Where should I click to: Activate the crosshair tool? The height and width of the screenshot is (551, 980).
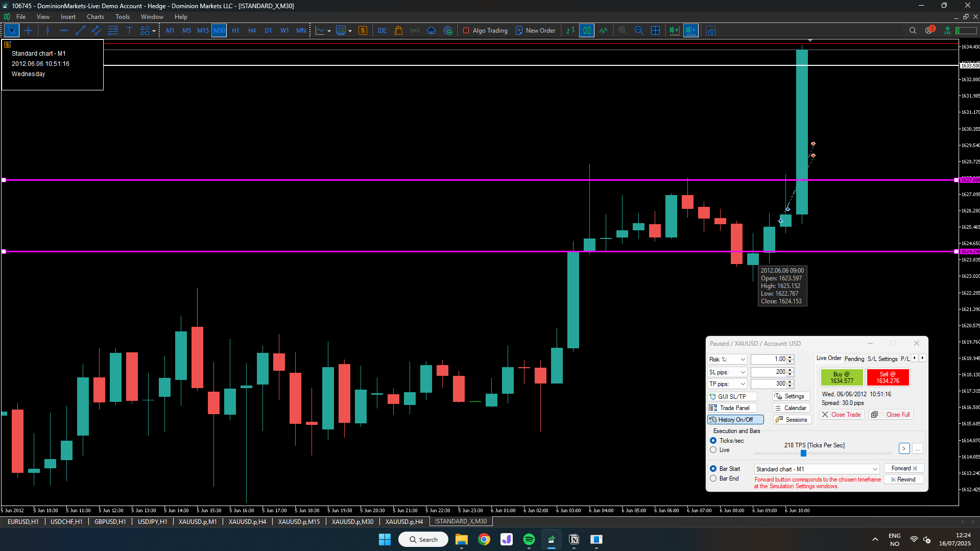(x=28, y=31)
